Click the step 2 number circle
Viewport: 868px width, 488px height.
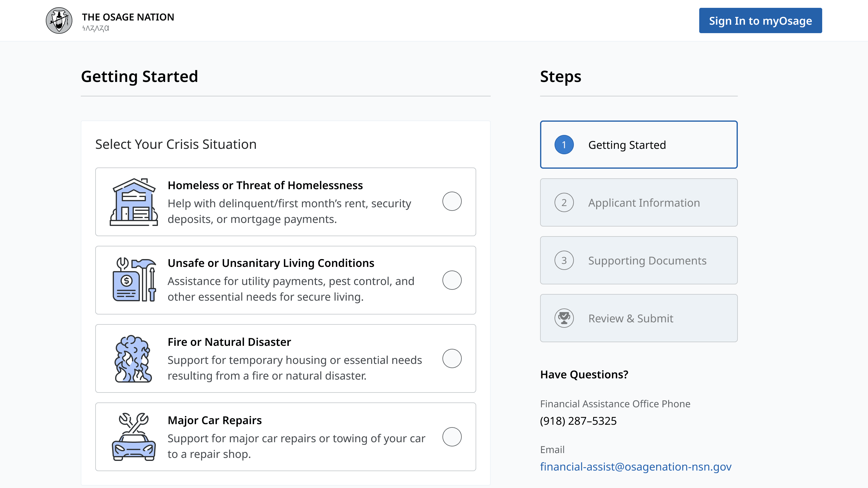click(x=564, y=203)
